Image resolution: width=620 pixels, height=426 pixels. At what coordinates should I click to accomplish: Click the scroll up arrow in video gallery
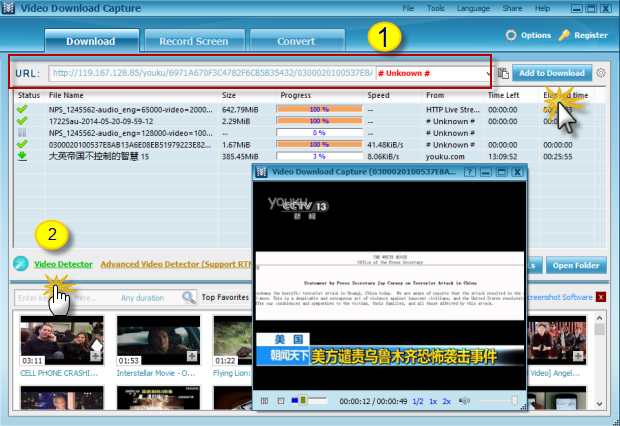[x=599, y=318]
